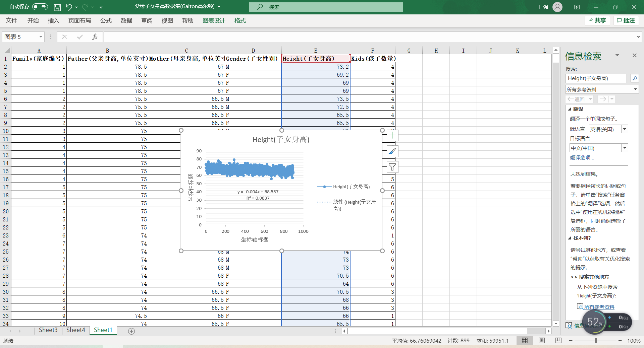Switch to the 数据 ribbon tab
Image resolution: width=644 pixels, height=348 pixels.
coord(126,21)
